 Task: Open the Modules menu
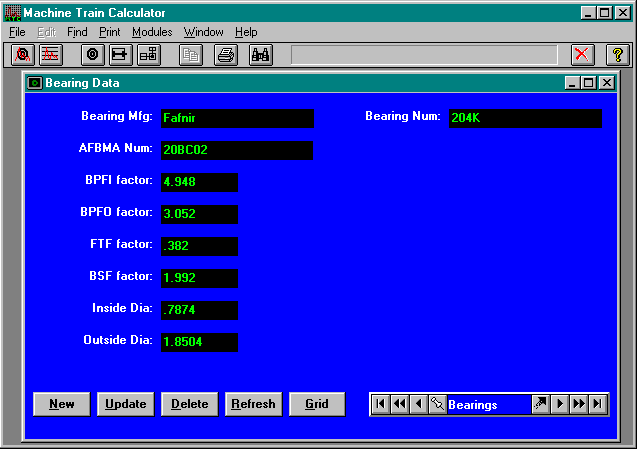click(x=152, y=32)
